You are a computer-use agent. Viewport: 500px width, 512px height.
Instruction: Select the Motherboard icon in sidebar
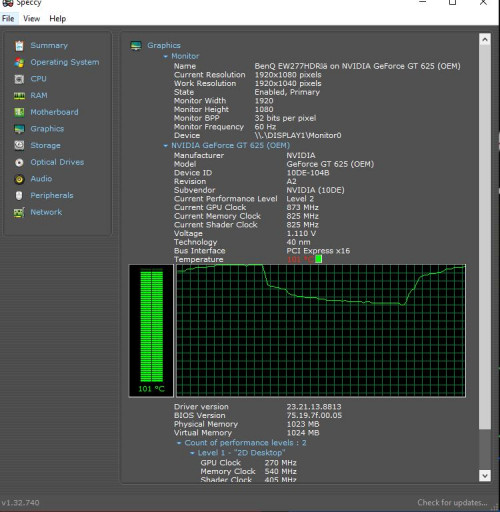coord(19,112)
